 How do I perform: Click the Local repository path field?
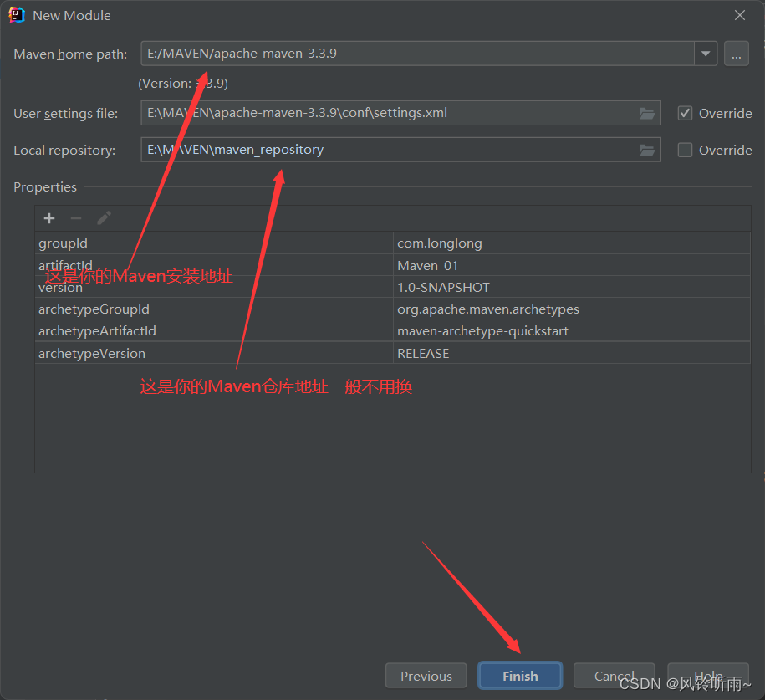point(385,150)
